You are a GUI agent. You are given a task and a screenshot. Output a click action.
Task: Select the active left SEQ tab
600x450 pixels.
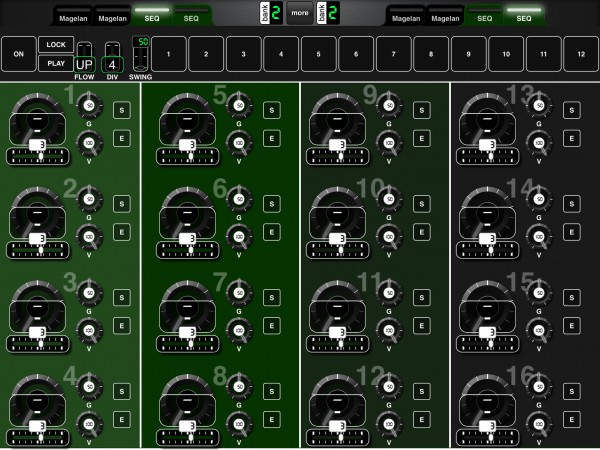coord(152,16)
